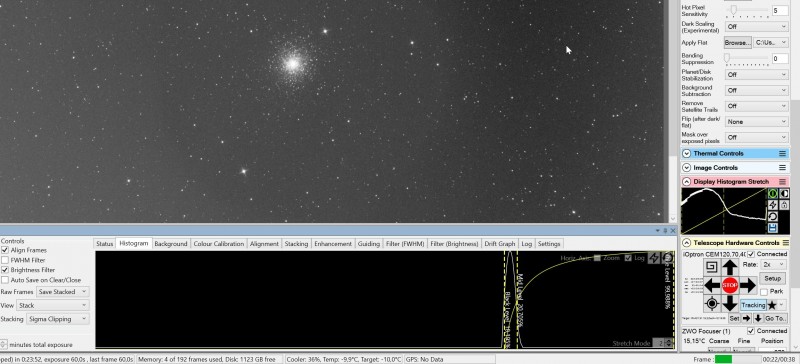Switch to the Colour Calibration tab
The width and height of the screenshot is (800, 364).
[x=218, y=244]
